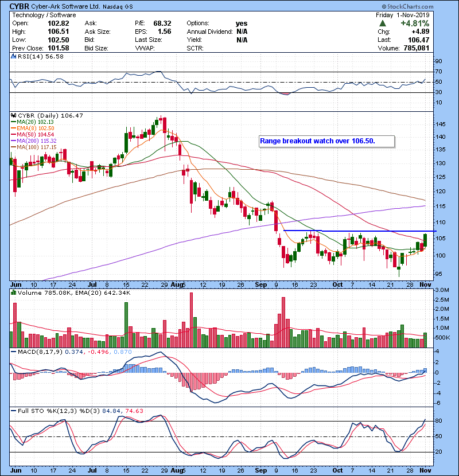Image resolution: width=459 pixels, height=476 pixels.
Task: Select the Technology / Software sector text
Action: (44, 15)
